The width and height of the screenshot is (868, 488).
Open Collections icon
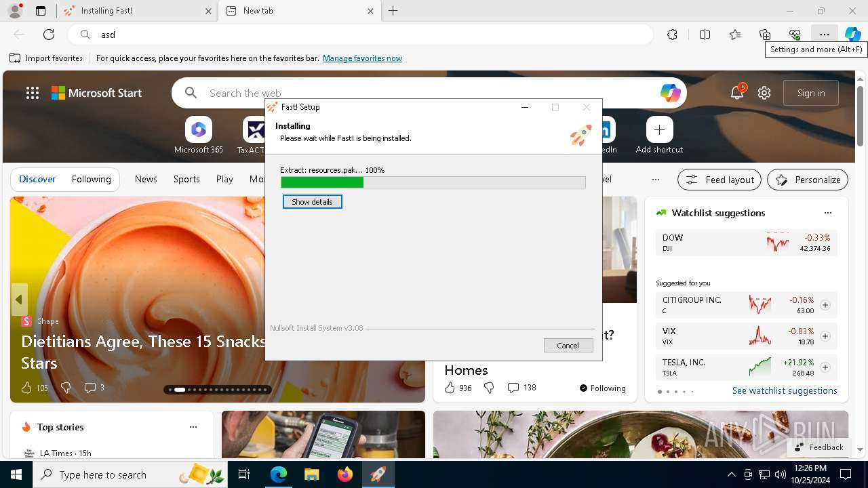click(765, 35)
